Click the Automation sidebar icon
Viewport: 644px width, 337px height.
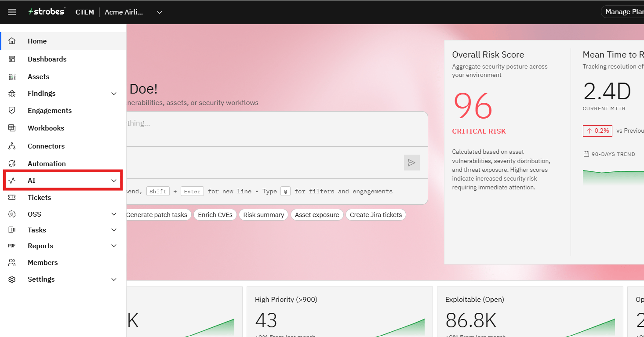tap(12, 163)
